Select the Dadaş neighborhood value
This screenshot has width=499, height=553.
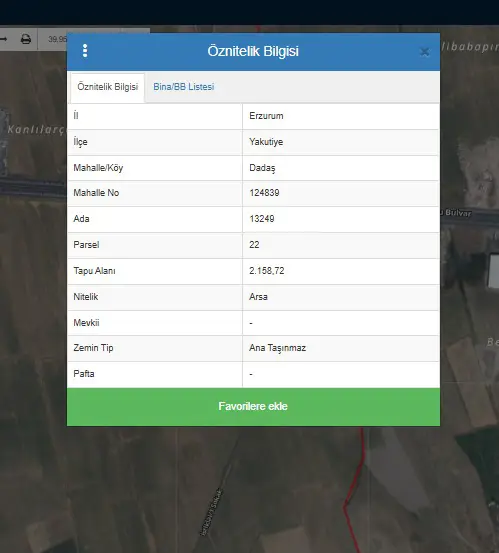pyautogui.click(x=262, y=168)
